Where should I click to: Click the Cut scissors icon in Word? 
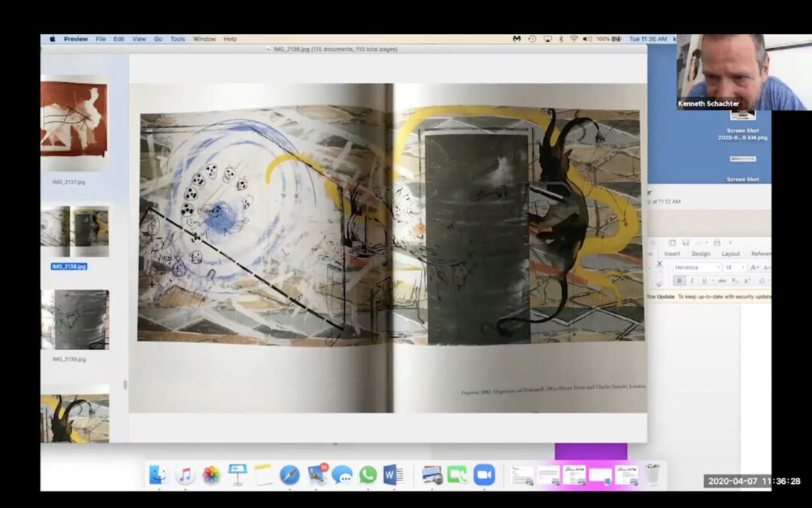(x=659, y=264)
